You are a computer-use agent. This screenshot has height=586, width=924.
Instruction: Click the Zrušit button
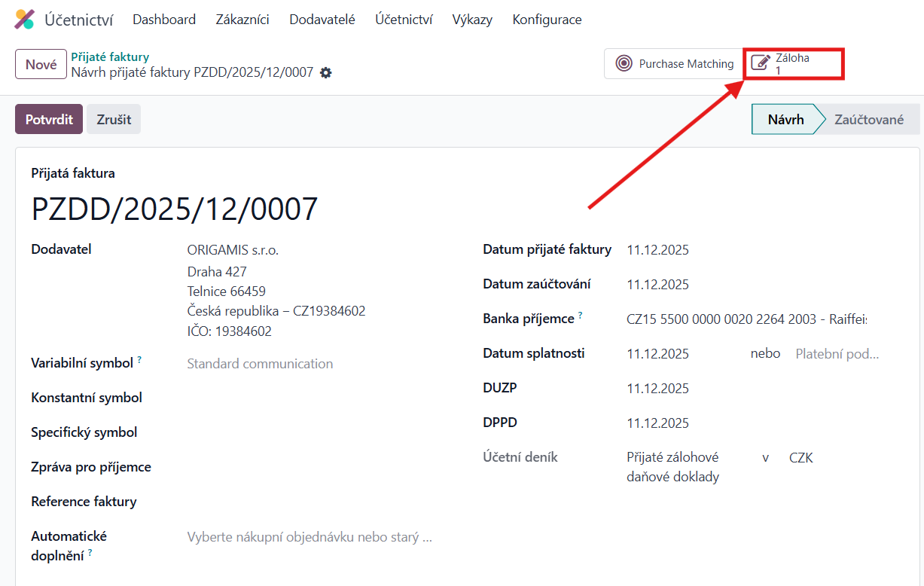click(114, 119)
